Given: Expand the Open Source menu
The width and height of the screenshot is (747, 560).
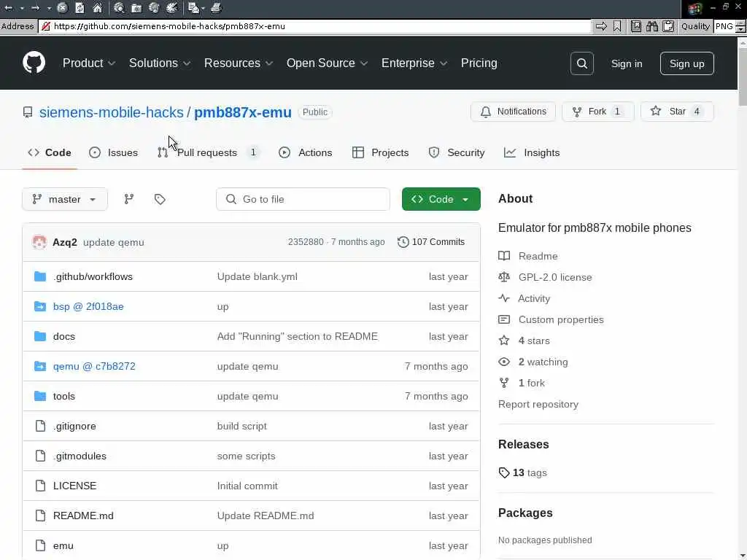Looking at the screenshot, I should (x=327, y=63).
